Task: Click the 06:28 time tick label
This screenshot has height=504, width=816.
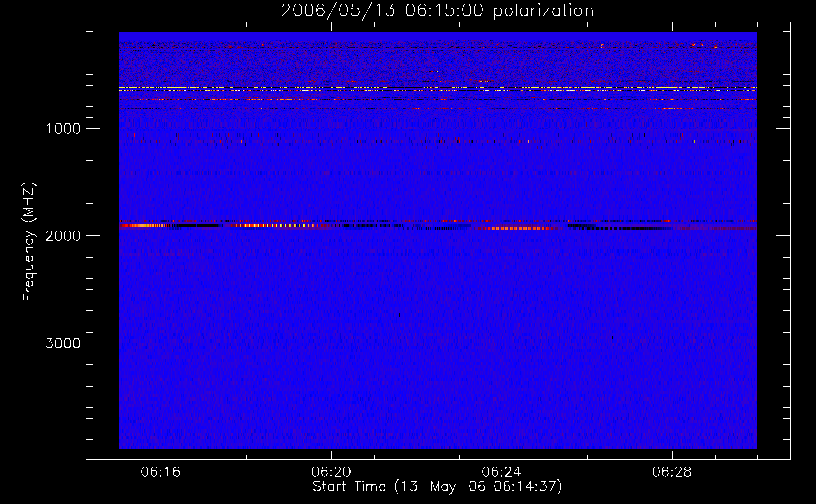Action: (672, 472)
